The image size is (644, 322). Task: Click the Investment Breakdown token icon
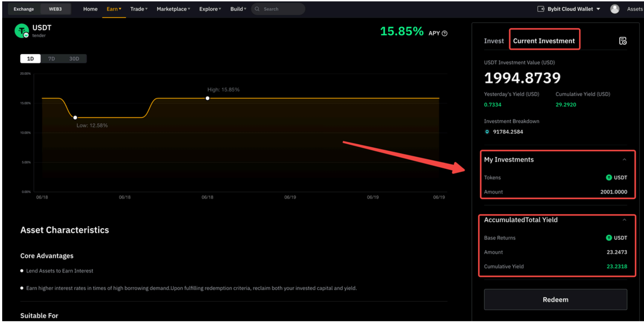click(x=487, y=132)
